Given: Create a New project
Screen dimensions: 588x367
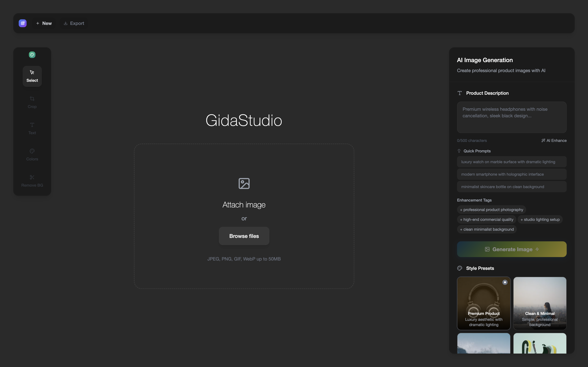Looking at the screenshot, I should (44, 23).
